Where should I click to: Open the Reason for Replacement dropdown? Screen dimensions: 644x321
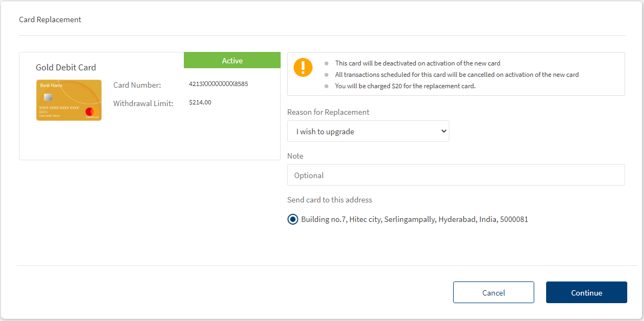[x=368, y=132]
